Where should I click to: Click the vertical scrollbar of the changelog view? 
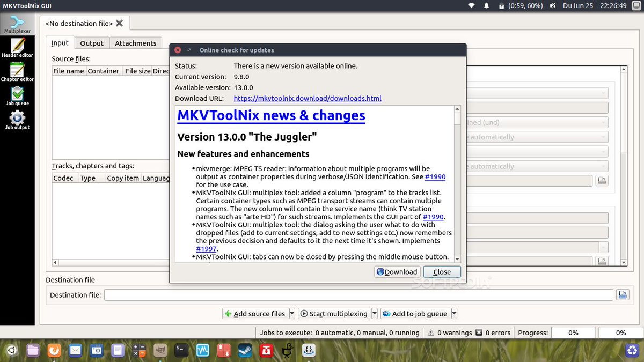(457, 184)
